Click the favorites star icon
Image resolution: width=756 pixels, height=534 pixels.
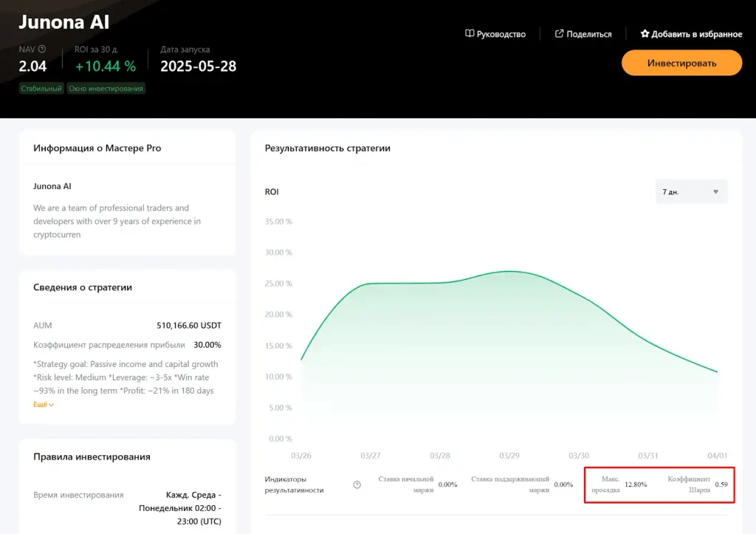pos(645,34)
